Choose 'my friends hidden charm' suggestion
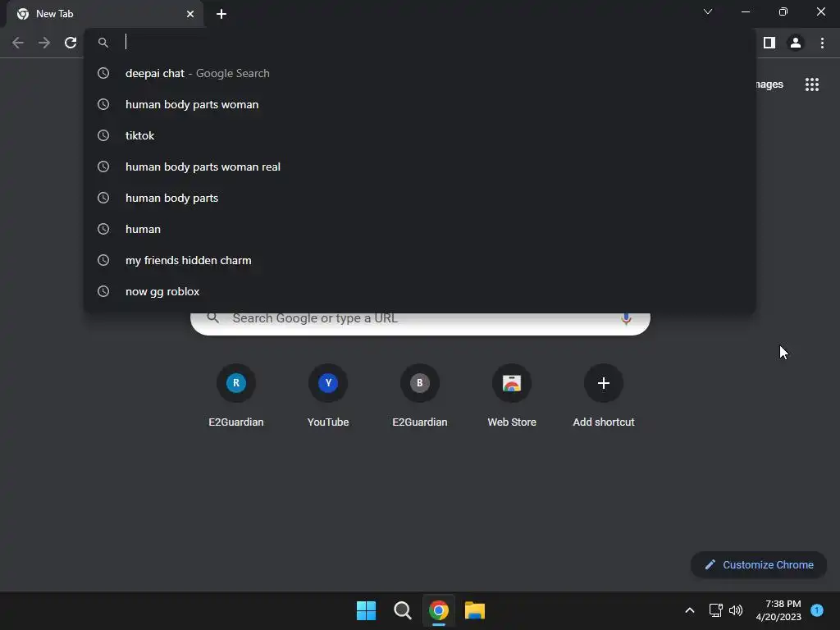840x630 pixels. (x=420, y=260)
